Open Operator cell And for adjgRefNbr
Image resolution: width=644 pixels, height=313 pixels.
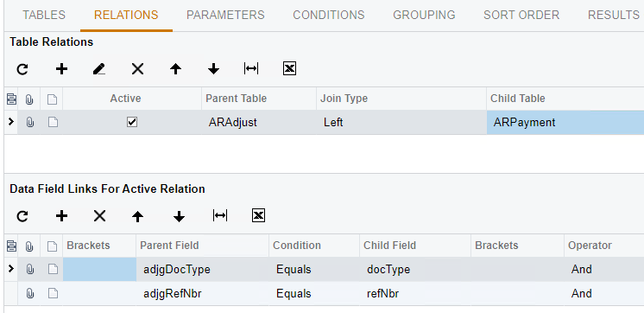tap(603, 293)
